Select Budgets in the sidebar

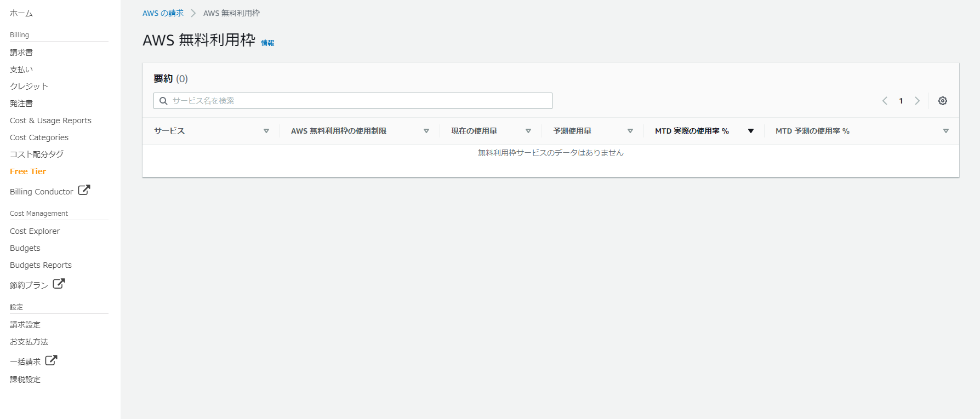pos(25,248)
